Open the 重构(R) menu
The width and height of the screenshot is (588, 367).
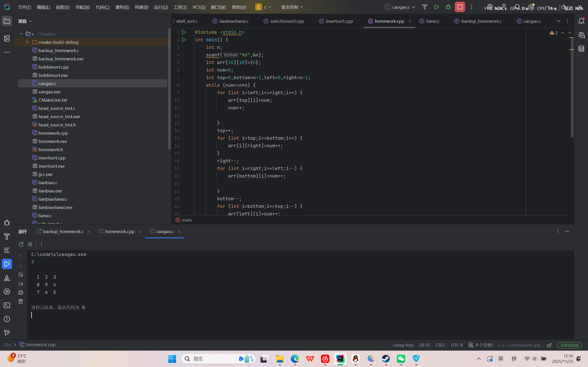pyautogui.click(x=122, y=7)
